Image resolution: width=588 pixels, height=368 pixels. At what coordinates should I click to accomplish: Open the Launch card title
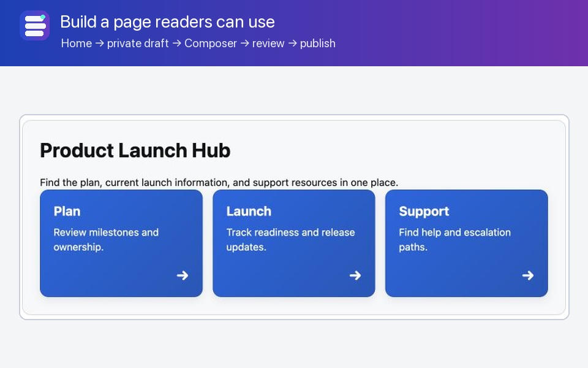(x=249, y=212)
